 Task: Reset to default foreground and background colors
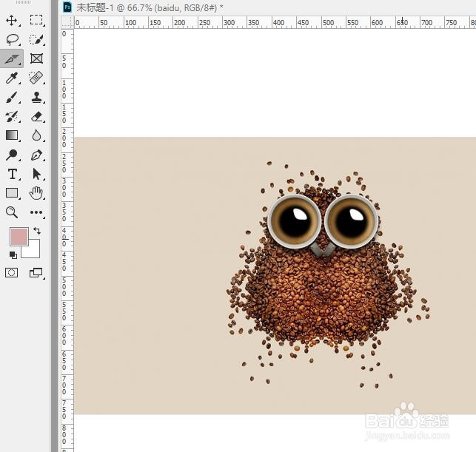tap(13, 254)
